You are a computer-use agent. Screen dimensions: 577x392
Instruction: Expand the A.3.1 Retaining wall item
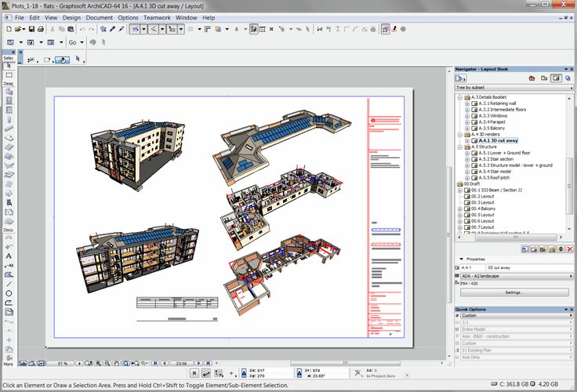coord(467,103)
